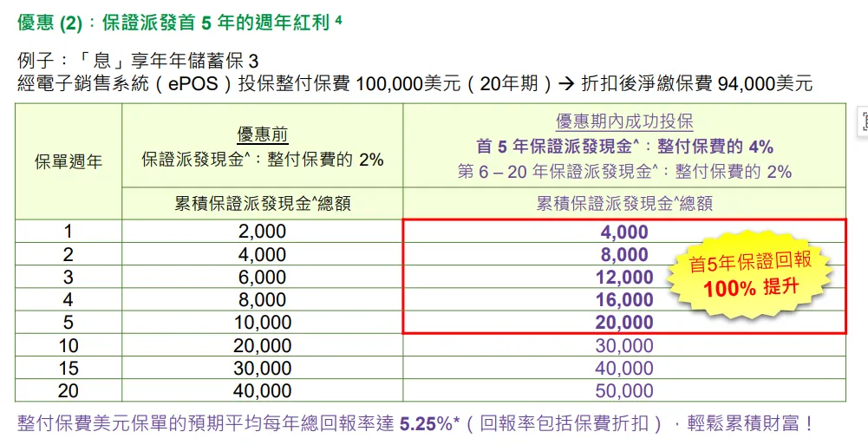Image resolution: width=868 pixels, height=445 pixels.
Task: Select the line 例子：「息」享年年儲蓄保 3
Action: click(x=138, y=61)
